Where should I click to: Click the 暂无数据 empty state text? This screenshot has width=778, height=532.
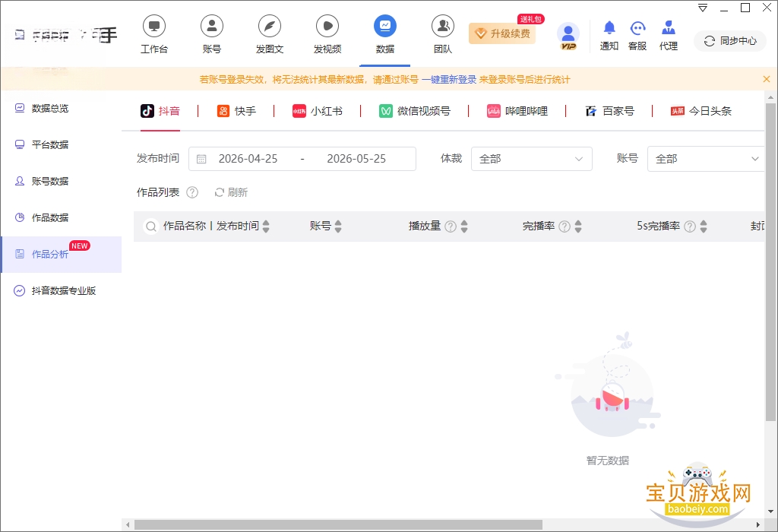pos(608,461)
